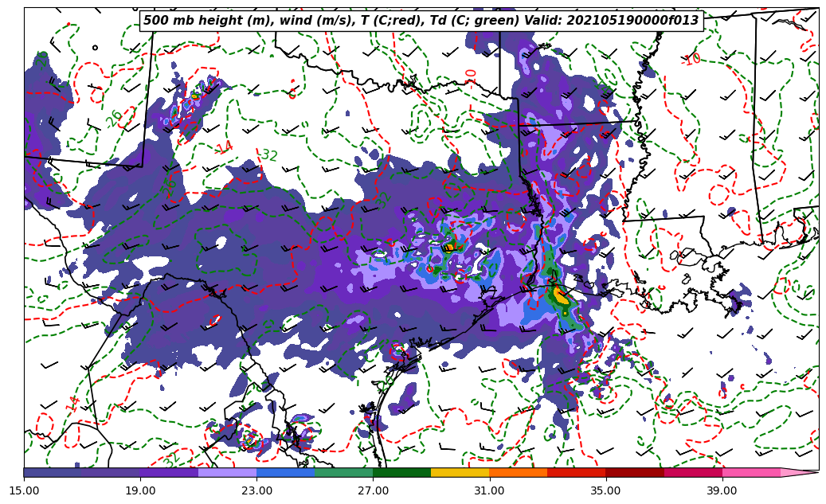Click the 27.00 colorbar tick label
Viewport: 826px width, 504px height.
point(373,490)
